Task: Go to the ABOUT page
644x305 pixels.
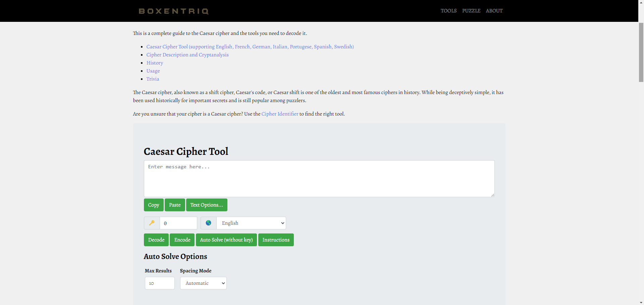Action: (x=494, y=11)
